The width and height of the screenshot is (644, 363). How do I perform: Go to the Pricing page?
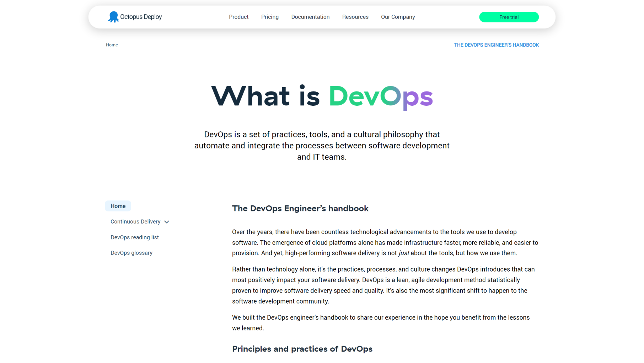270,17
